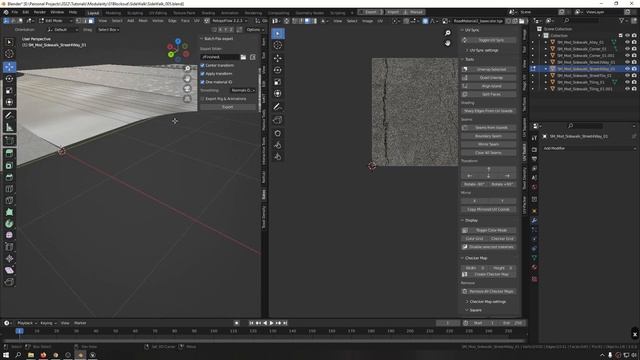This screenshot has height=360, width=640.
Task: Toggle the Center transform checkbox
Action: coord(202,65)
